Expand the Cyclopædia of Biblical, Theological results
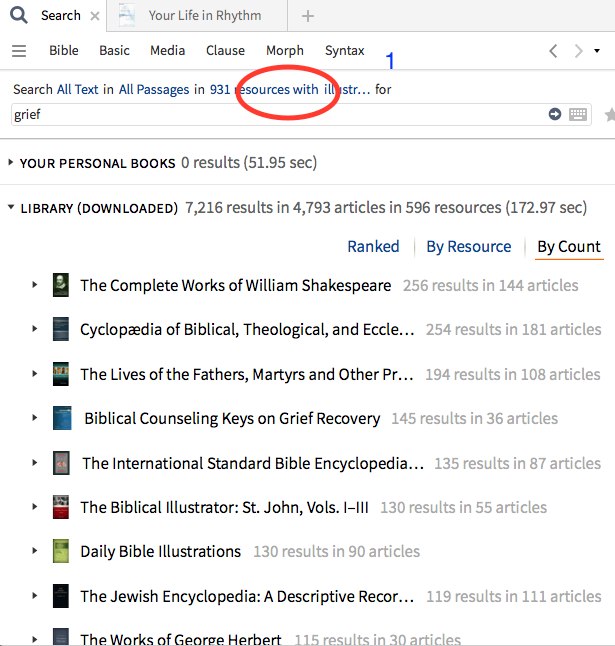Viewport: 615px width, 646px height. coord(35,329)
